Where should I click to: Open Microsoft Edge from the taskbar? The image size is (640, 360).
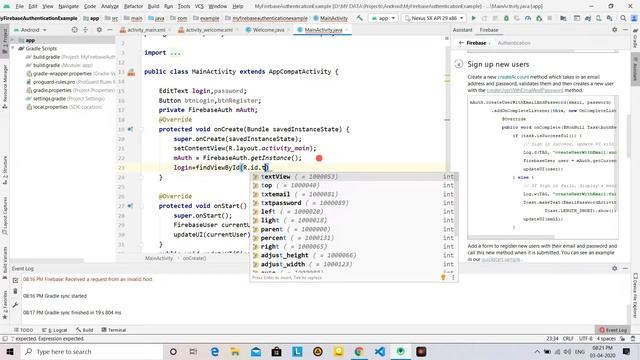click(215, 351)
